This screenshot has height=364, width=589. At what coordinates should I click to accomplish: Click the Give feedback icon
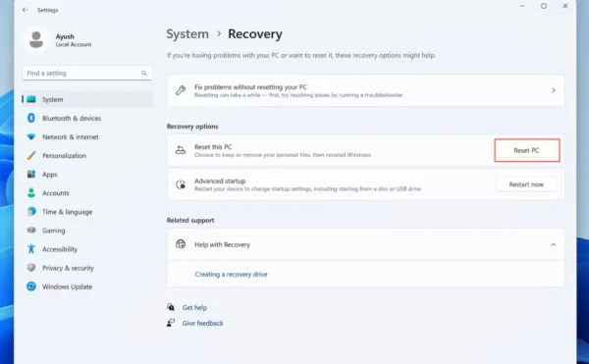click(x=171, y=323)
